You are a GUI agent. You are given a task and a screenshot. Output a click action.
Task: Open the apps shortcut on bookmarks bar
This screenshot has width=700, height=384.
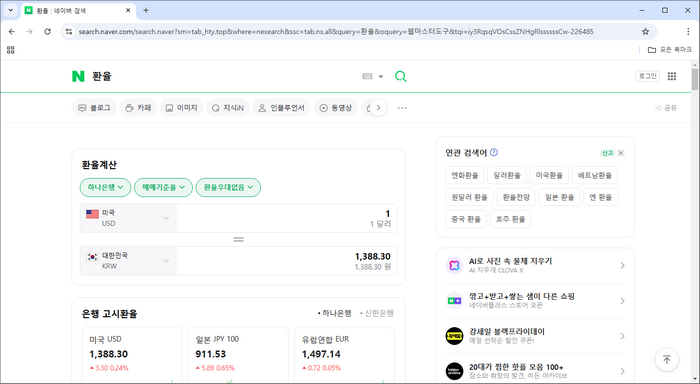[11, 50]
